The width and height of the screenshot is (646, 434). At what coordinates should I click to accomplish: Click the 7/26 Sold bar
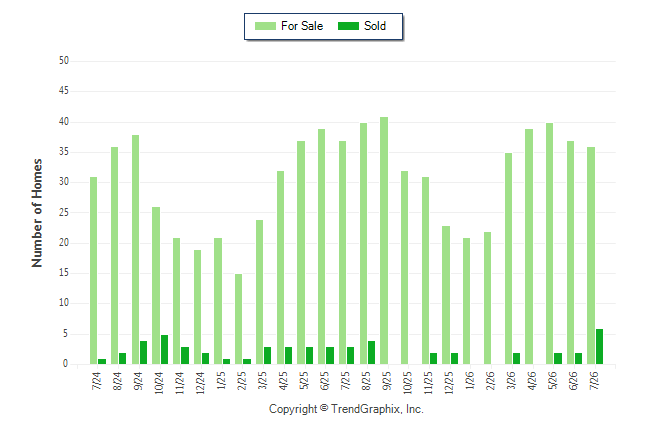[599, 346]
